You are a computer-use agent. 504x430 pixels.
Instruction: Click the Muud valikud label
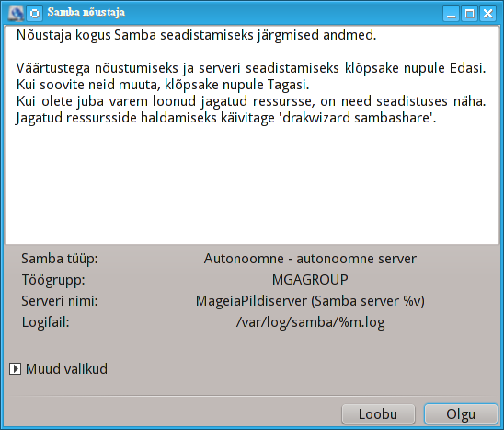pyautogui.click(x=66, y=369)
